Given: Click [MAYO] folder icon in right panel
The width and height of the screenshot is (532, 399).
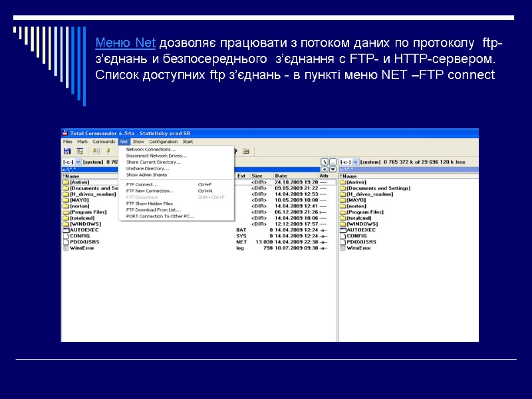Looking at the screenshot, I should click(342, 200).
